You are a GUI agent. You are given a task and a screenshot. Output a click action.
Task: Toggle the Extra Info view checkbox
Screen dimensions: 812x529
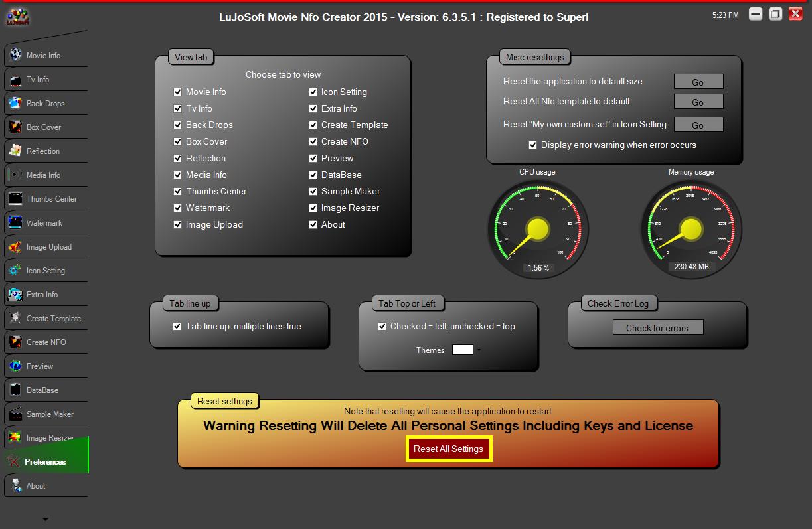pos(313,108)
